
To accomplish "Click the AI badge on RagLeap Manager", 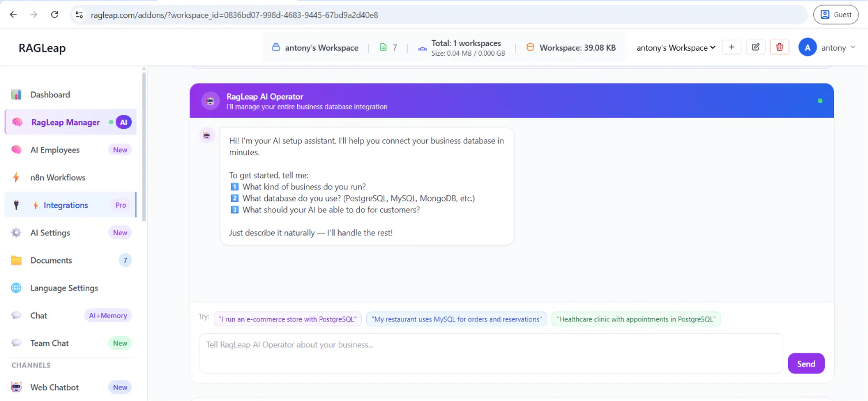I will pyautogui.click(x=123, y=122).
